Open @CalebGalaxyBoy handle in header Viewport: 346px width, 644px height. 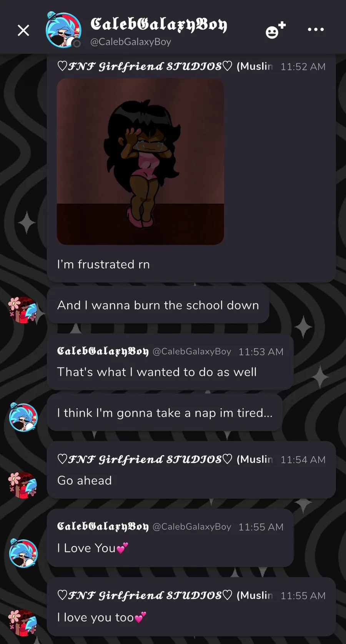[131, 42]
